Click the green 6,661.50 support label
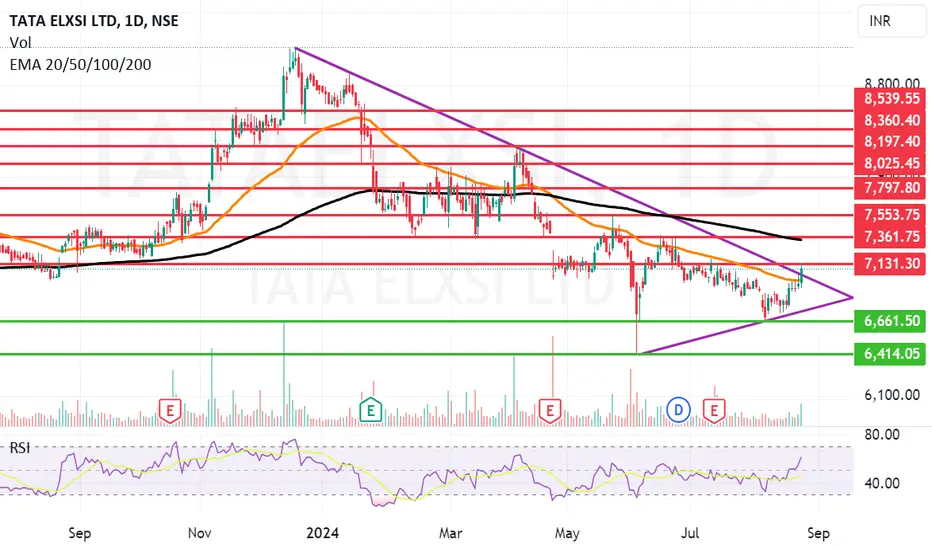932x550 pixels. [x=890, y=321]
